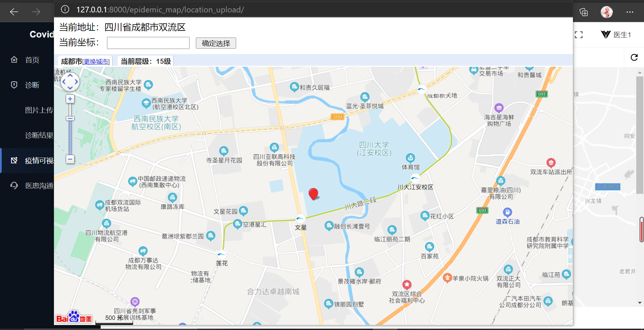Click the 确定选择 button
The image size is (644, 330).
click(x=216, y=43)
